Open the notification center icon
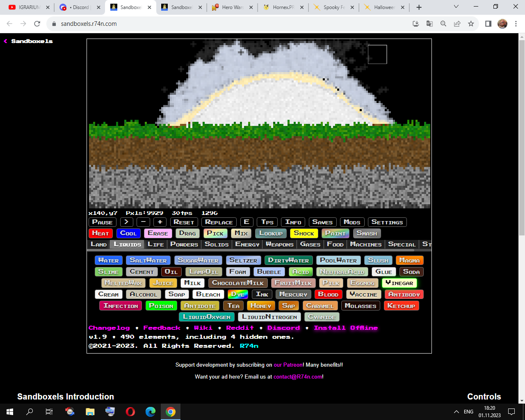 [511, 412]
